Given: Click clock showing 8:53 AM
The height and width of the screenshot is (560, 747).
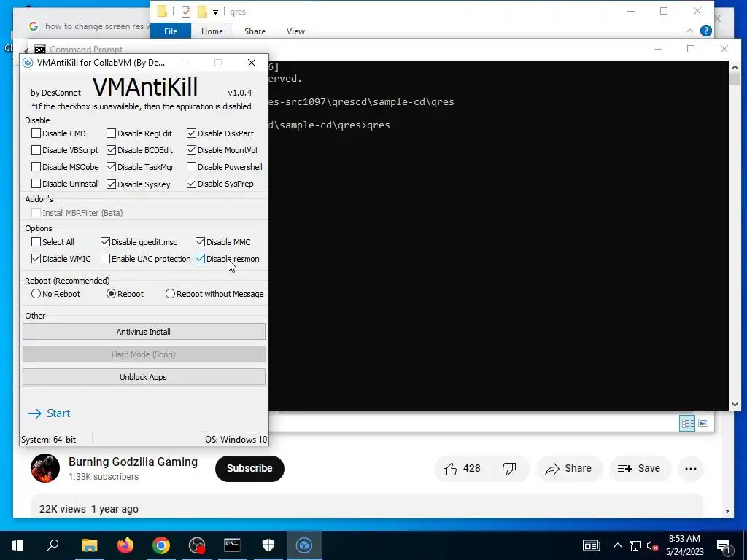Looking at the screenshot, I should click(684, 539).
